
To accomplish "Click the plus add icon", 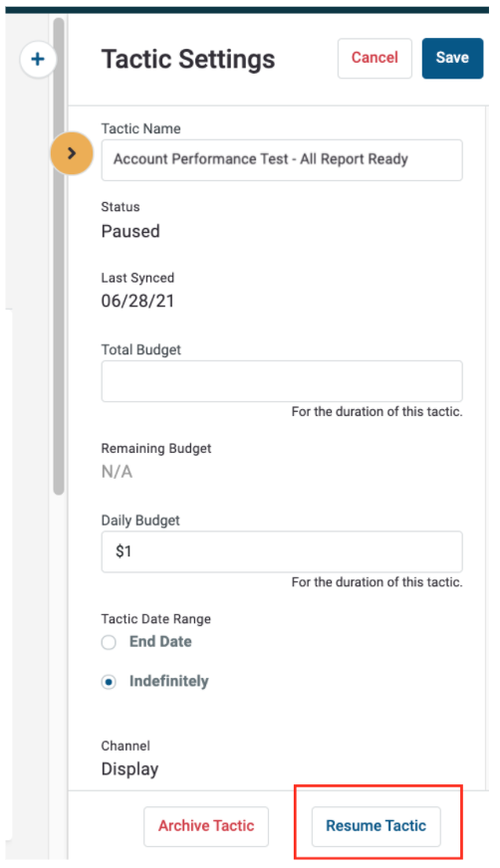I will 38,60.
